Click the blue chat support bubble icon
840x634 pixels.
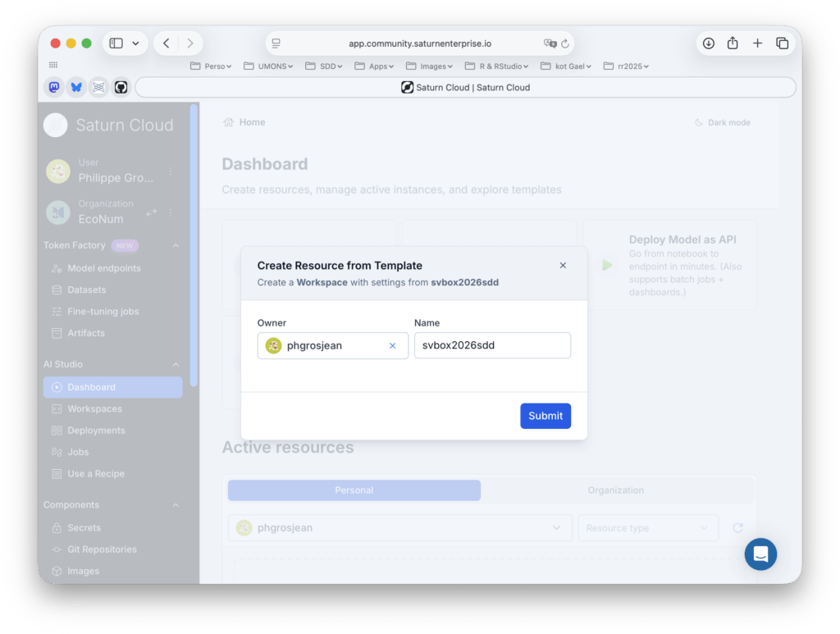[x=760, y=554]
